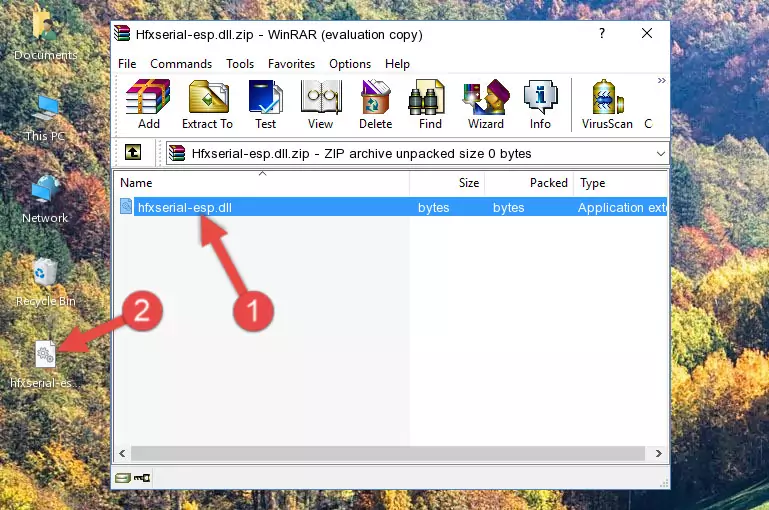Click the horizontal scrollbar left arrow

123,454
